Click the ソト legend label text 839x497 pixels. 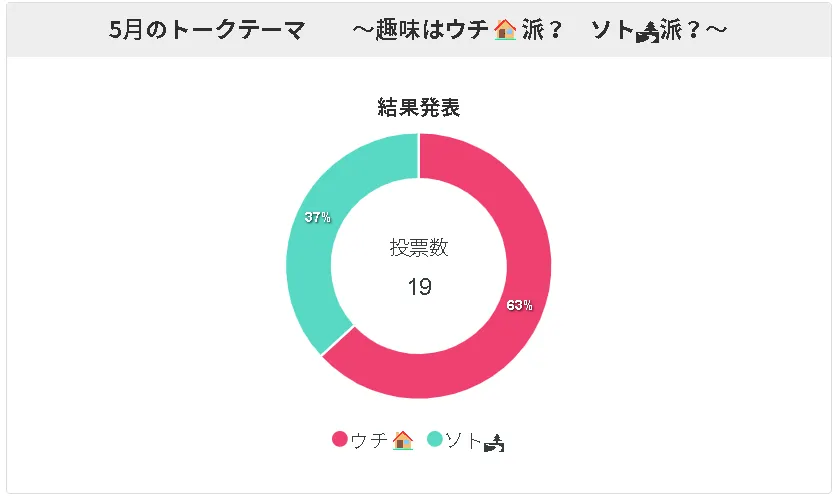(x=464, y=440)
